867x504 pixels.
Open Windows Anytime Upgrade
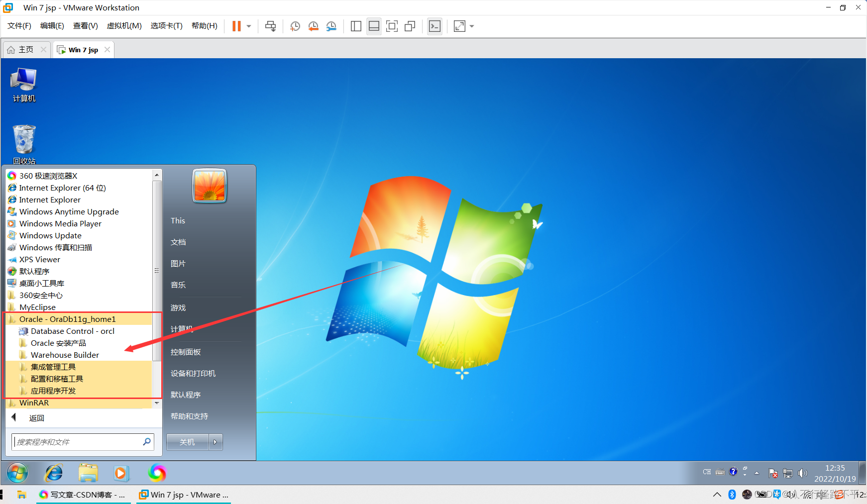click(80, 211)
